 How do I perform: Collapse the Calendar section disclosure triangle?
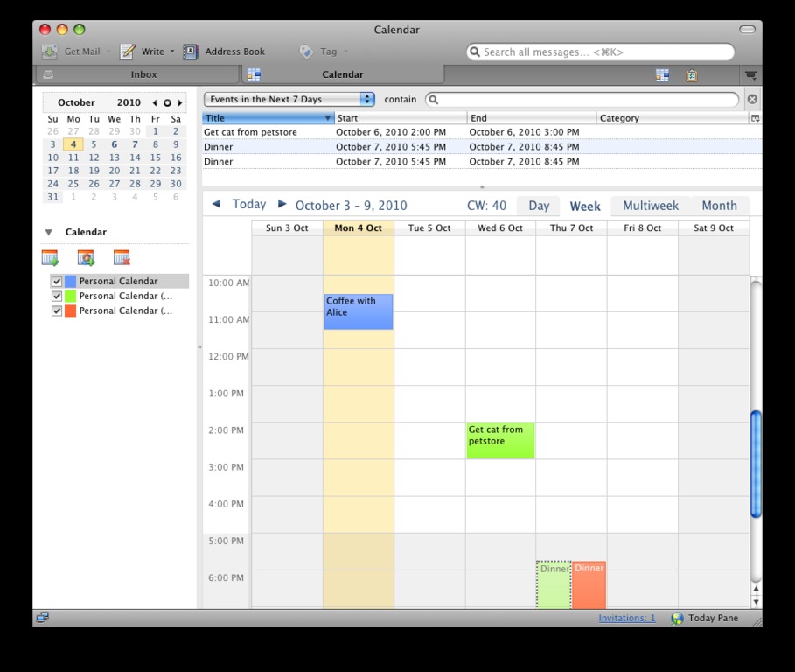49,233
